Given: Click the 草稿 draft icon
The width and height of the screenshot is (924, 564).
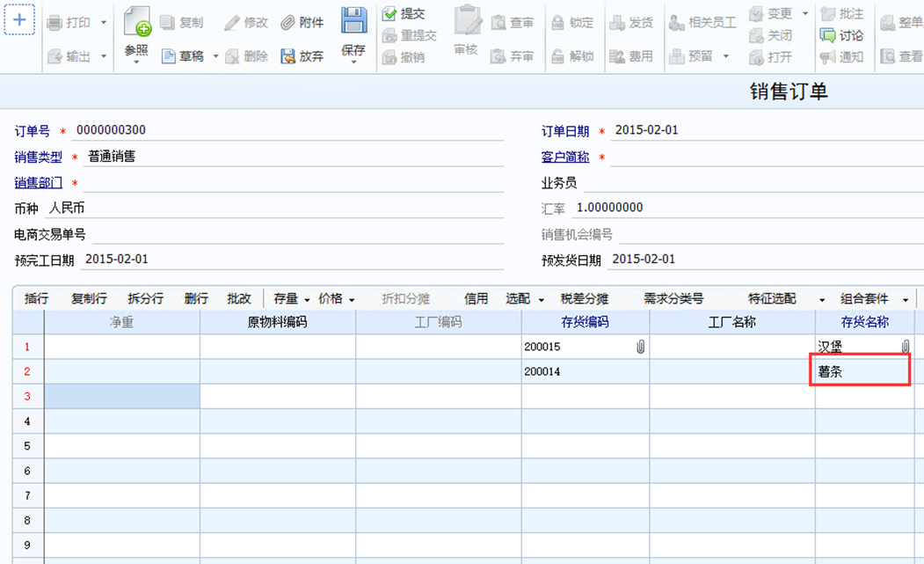Looking at the screenshot, I should (169, 56).
